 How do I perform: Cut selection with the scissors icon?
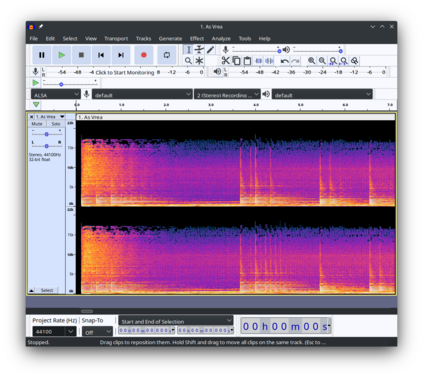[x=226, y=61]
